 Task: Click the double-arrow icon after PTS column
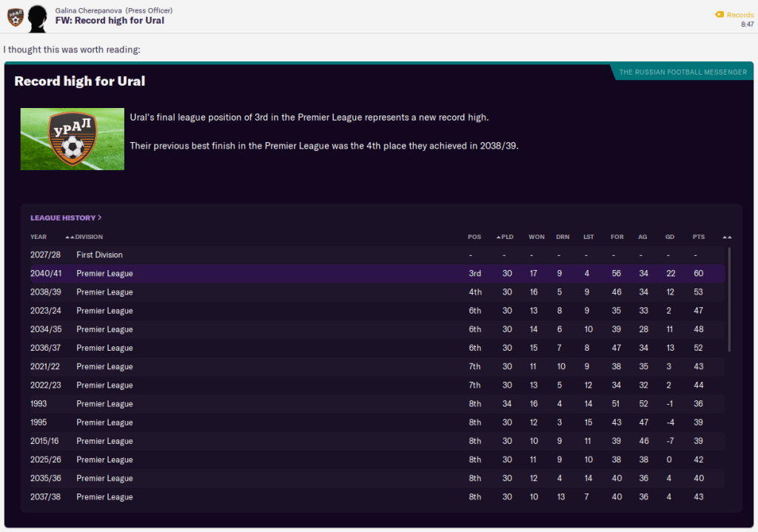(727, 237)
